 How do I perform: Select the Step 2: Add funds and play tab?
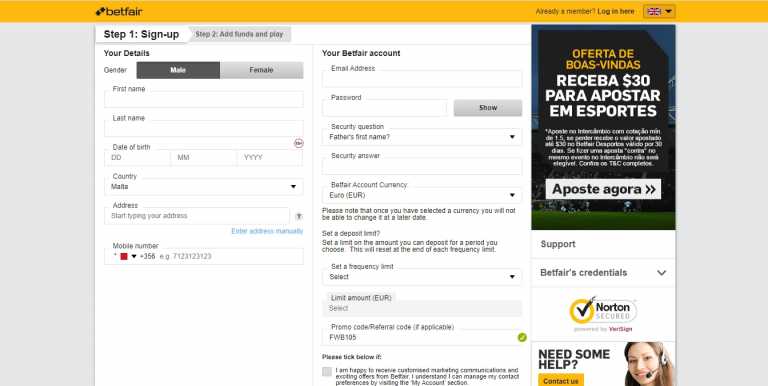[239, 34]
